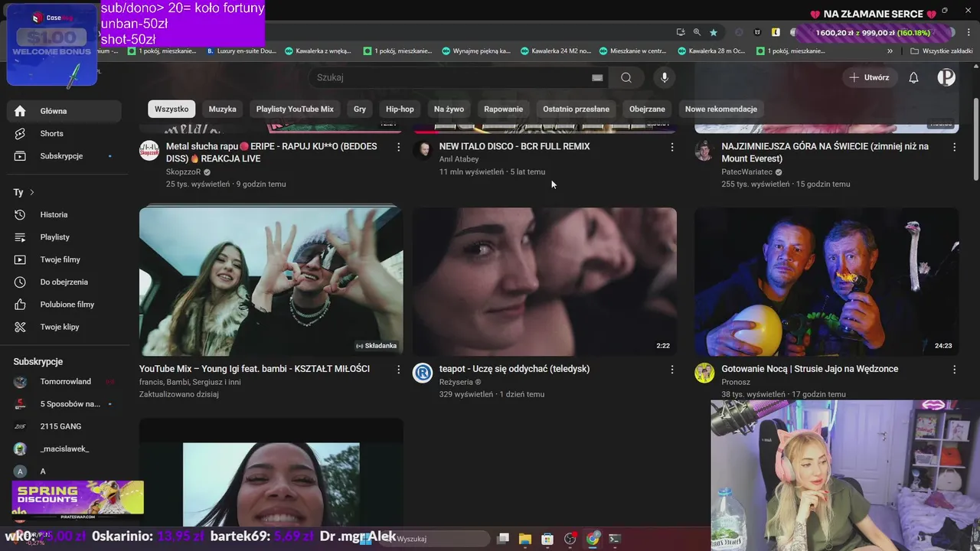The width and height of the screenshot is (980, 551).
Task: Expand the Ty section chevron
Action: pyautogui.click(x=32, y=193)
